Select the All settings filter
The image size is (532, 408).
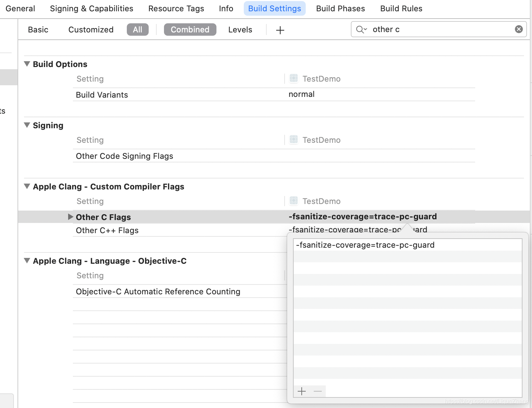pos(138,30)
